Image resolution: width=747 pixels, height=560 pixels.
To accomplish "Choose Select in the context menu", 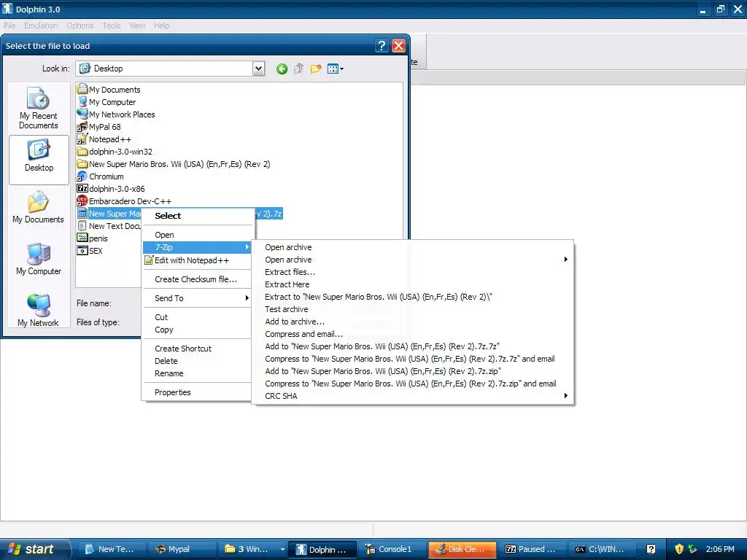I will pyautogui.click(x=197, y=216).
